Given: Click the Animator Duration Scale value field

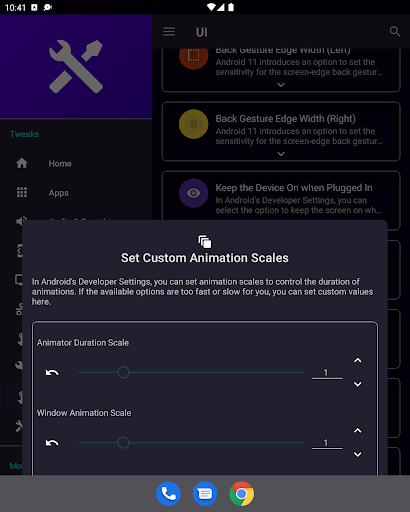Looking at the screenshot, I should click(x=327, y=373).
